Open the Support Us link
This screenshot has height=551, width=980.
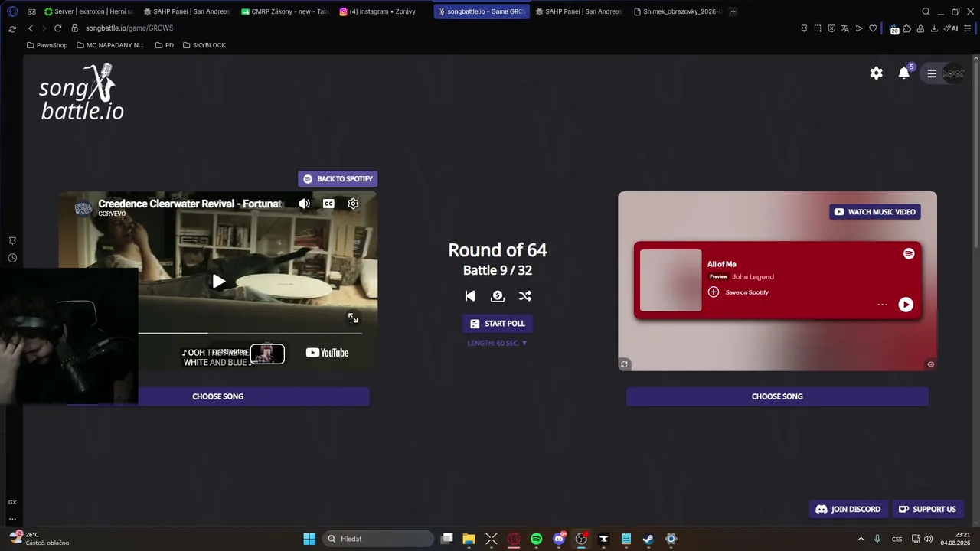pos(927,510)
